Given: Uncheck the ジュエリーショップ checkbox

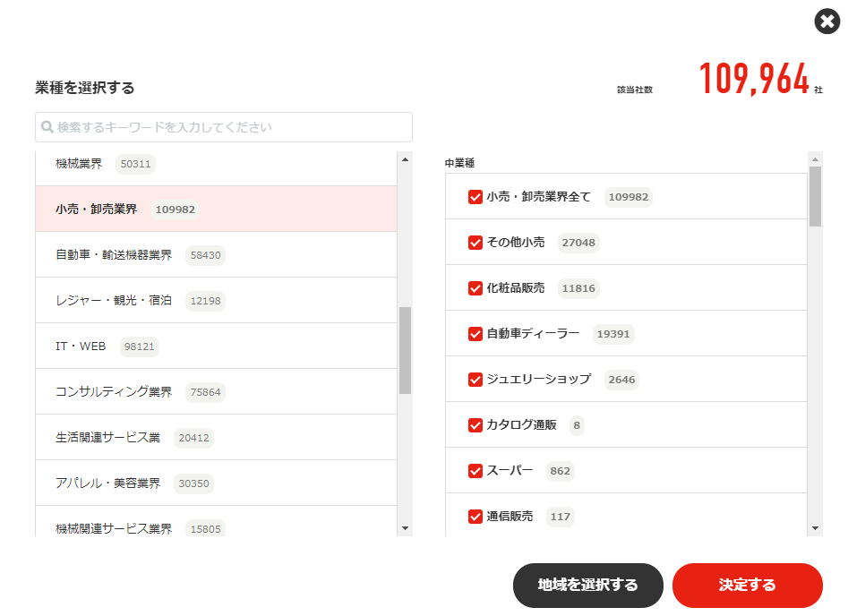Looking at the screenshot, I should 475,380.
